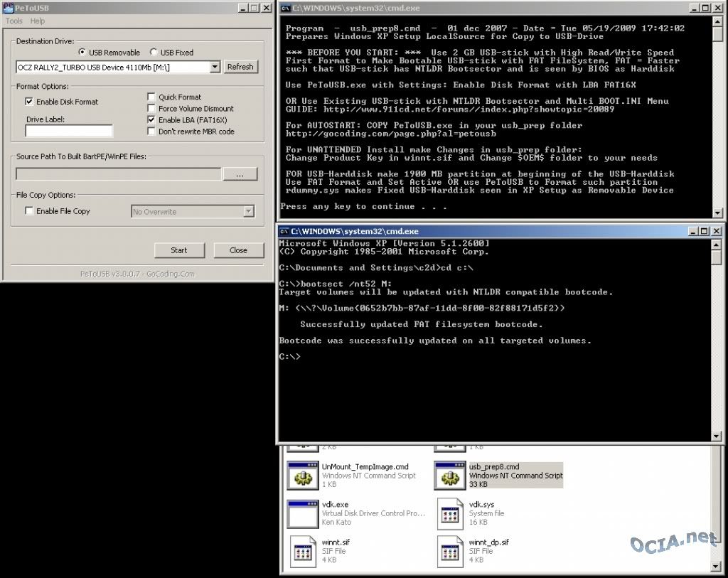Click the PeToUSB title bar icon
Image resolution: width=728 pixels, height=578 pixels.
(7, 8)
